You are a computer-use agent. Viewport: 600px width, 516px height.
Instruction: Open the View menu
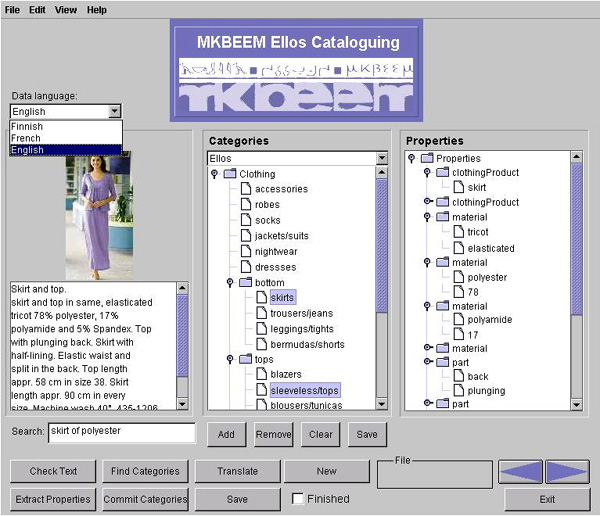66,10
